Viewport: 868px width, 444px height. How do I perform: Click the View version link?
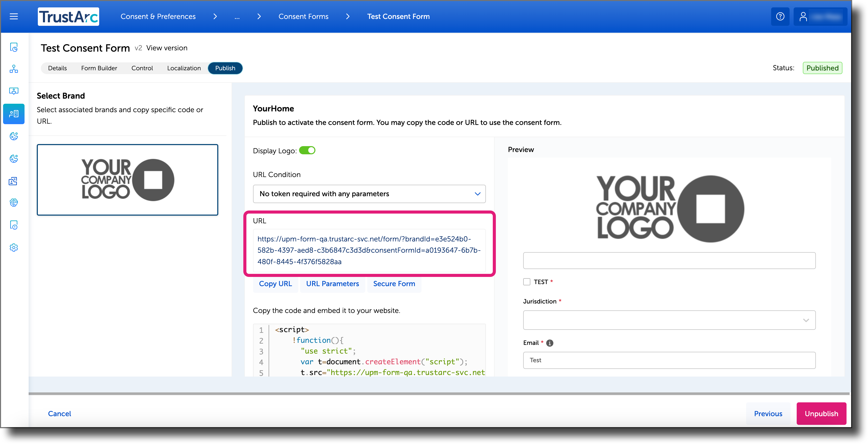(167, 48)
